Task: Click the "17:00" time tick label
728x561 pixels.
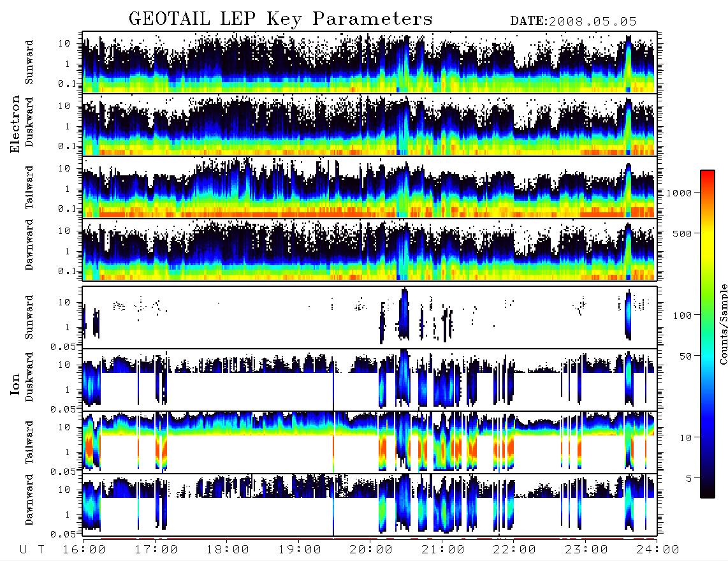Action: [x=156, y=550]
